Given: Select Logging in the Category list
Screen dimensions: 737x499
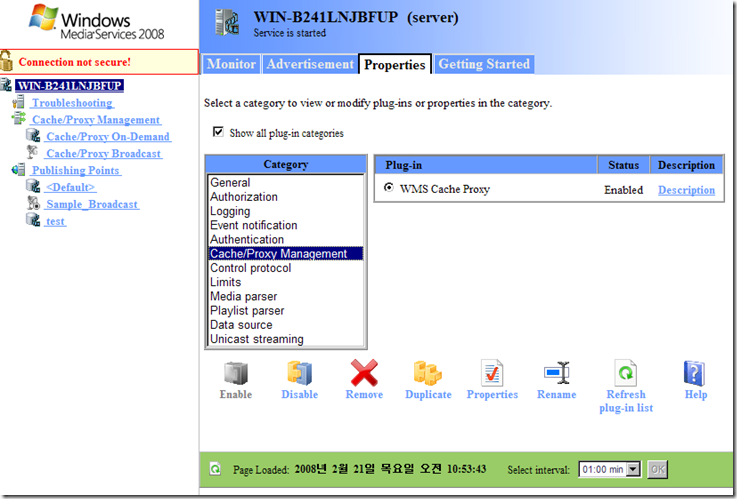Looking at the screenshot, I should 286,211.
